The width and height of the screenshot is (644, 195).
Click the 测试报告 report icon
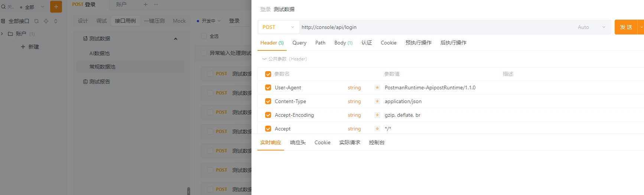[x=85, y=82]
